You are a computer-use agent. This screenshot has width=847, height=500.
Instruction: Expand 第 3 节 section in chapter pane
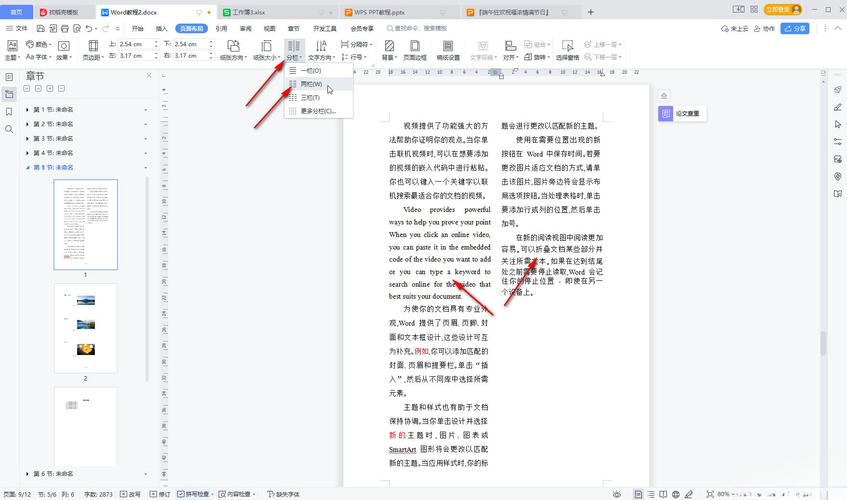(28, 139)
